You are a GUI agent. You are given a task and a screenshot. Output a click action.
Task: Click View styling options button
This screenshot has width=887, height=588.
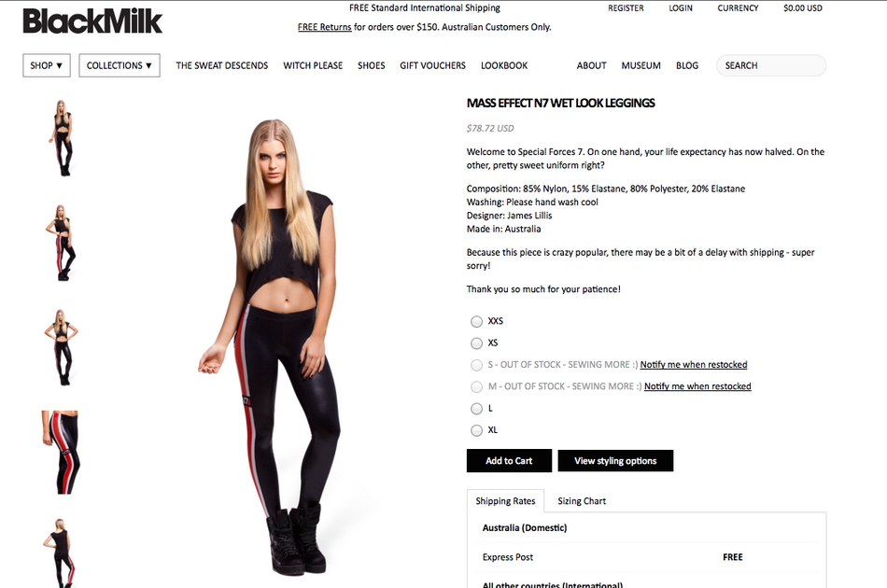(615, 461)
